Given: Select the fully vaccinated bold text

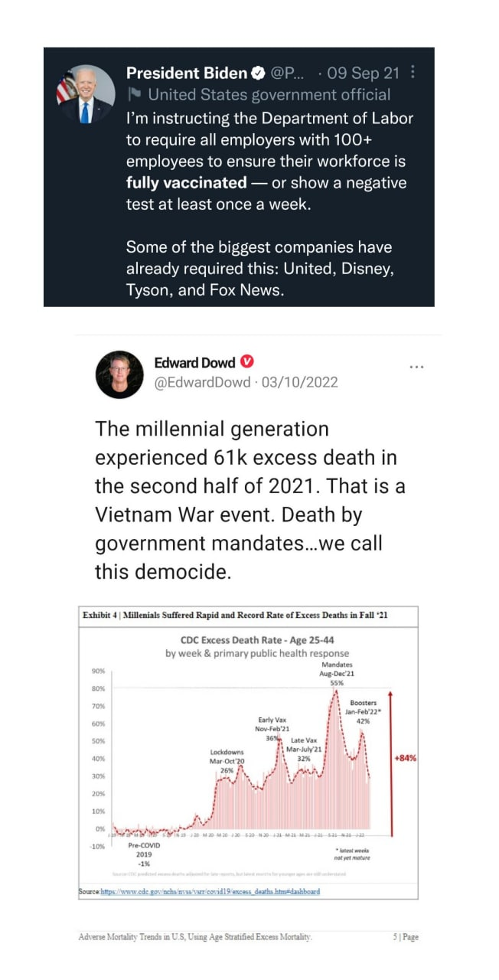Looking at the screenshot, I should (x=186, y=183).
